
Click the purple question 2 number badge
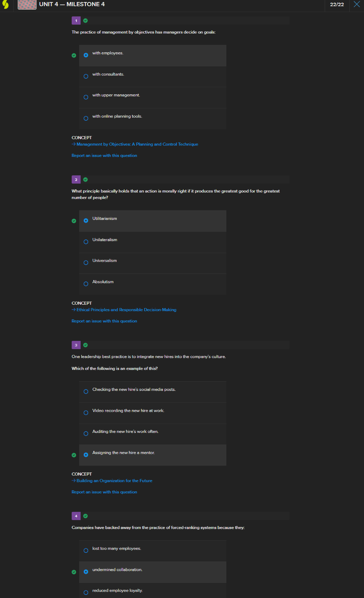pyautogui.click(x=76, y=179)
